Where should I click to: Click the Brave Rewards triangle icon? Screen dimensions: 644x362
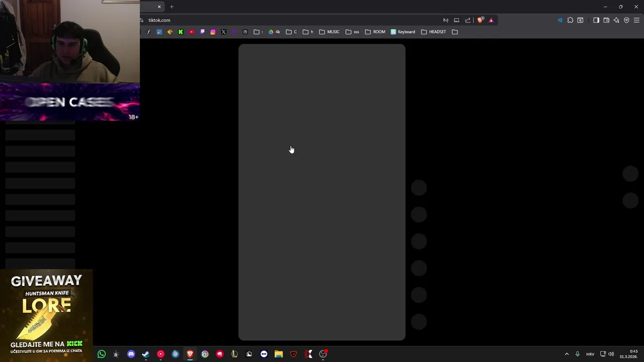491,20
